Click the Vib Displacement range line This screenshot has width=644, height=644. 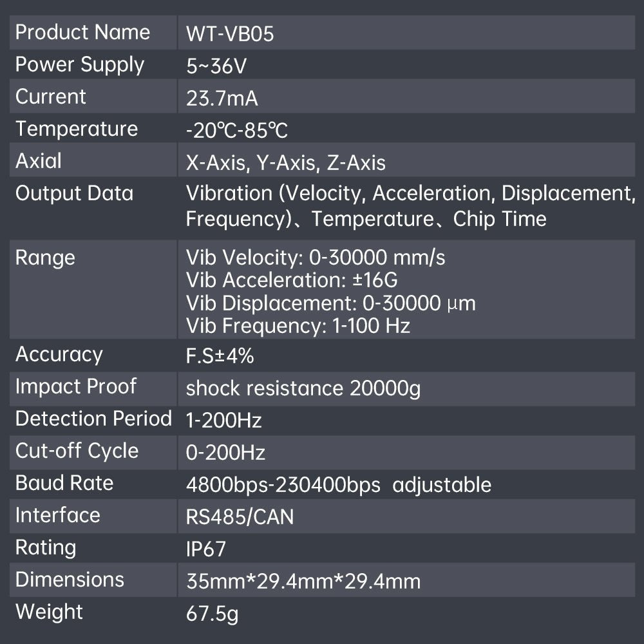[x=331, y=303]
